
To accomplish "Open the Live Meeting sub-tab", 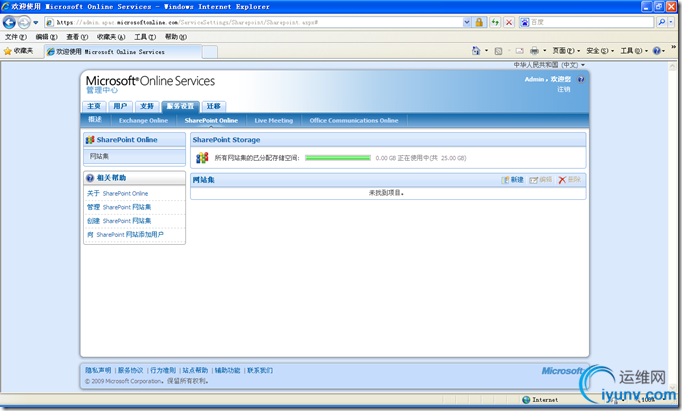I will pyautogui.click(x=274, y=120).
